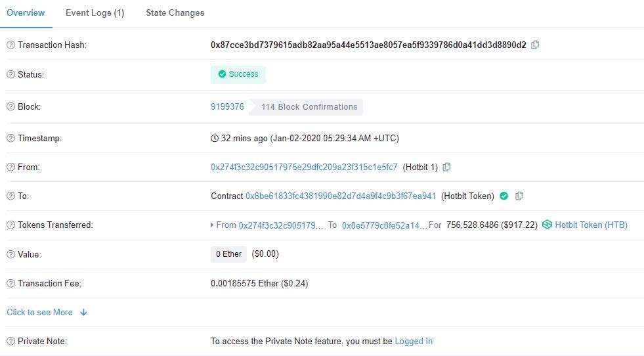Screen dimensions: 644x356
Task: Click help icon next to Private Note
Action: coord(11,341)
